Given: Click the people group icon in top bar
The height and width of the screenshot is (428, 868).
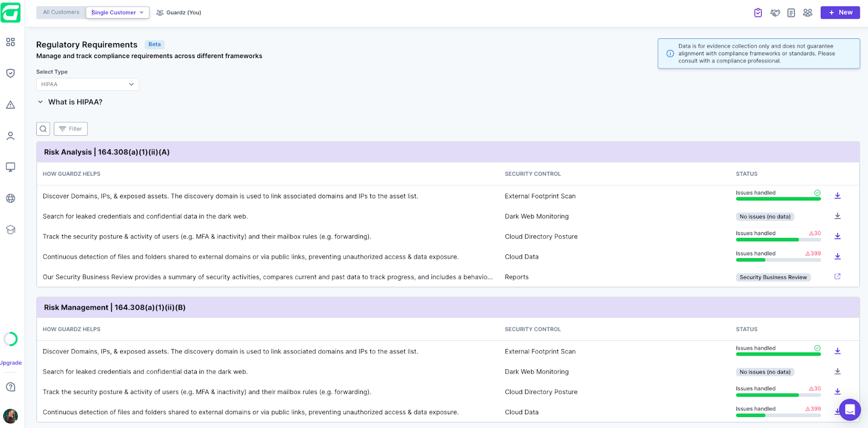Looking at the screenshot, I should (x=808, y=13).
